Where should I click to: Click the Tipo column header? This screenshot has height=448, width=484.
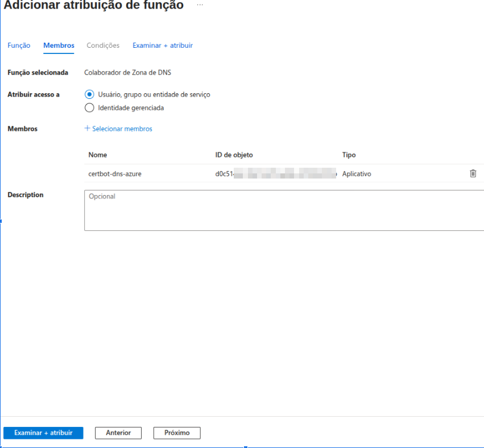pos(349,155)
